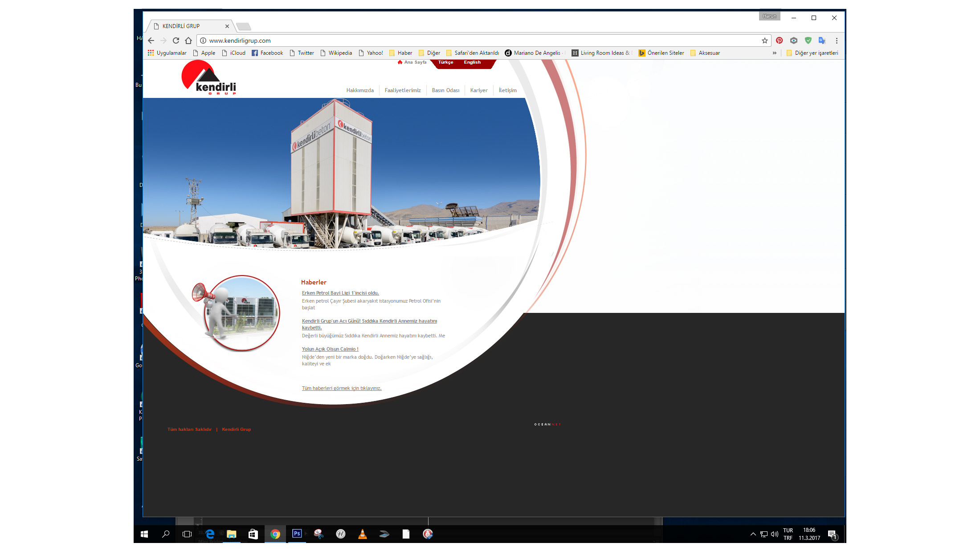Open the Google Translate extension
This screenshot has width=980, height=551.
coord(822,41)
